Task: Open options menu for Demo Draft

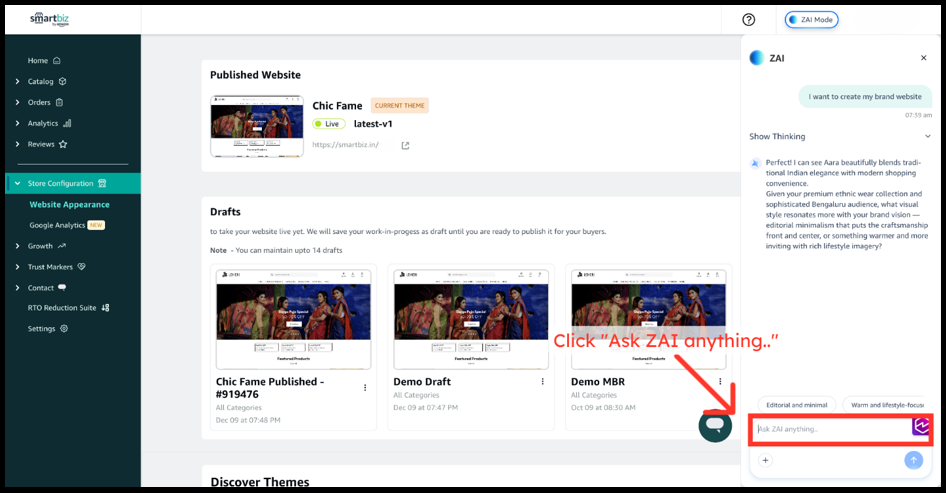Action: (x=543, y=382)
